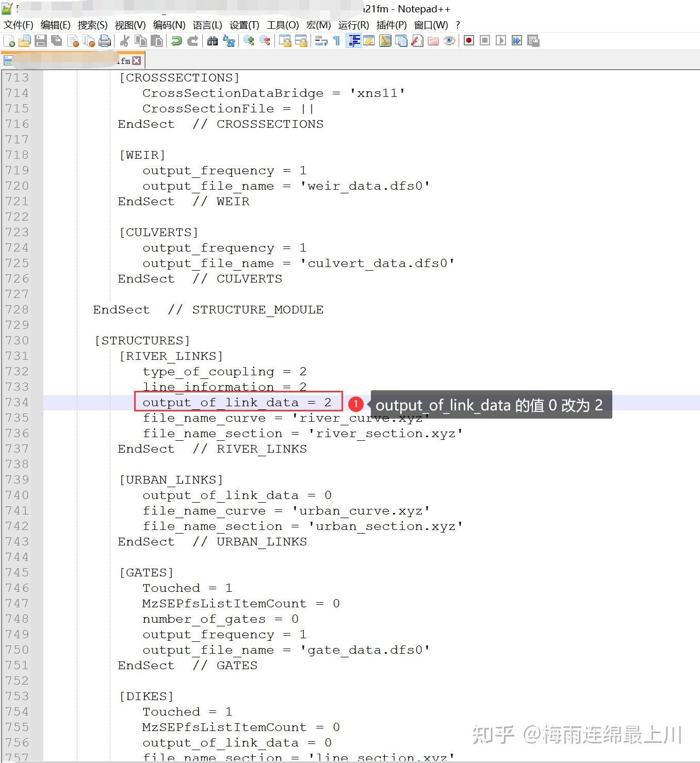Open the 文件(F) menu
The height and width of the screenshot is (763, 700).
click(x=19, y=25)
